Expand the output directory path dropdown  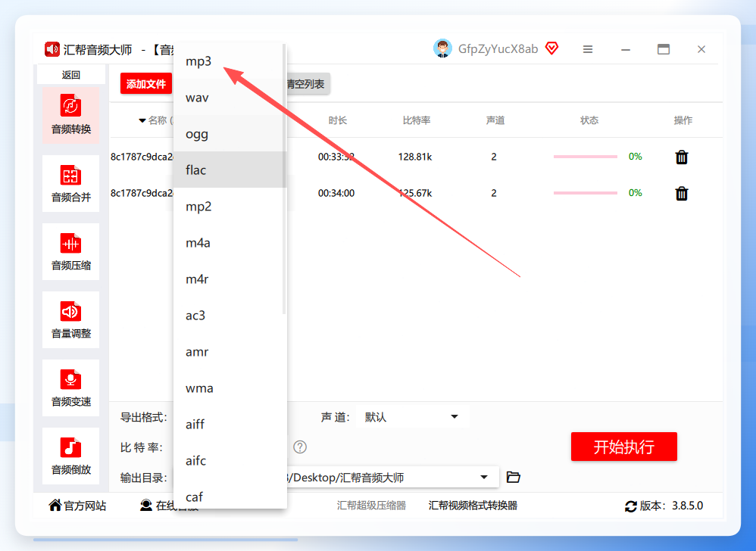[x=483, y=478]
